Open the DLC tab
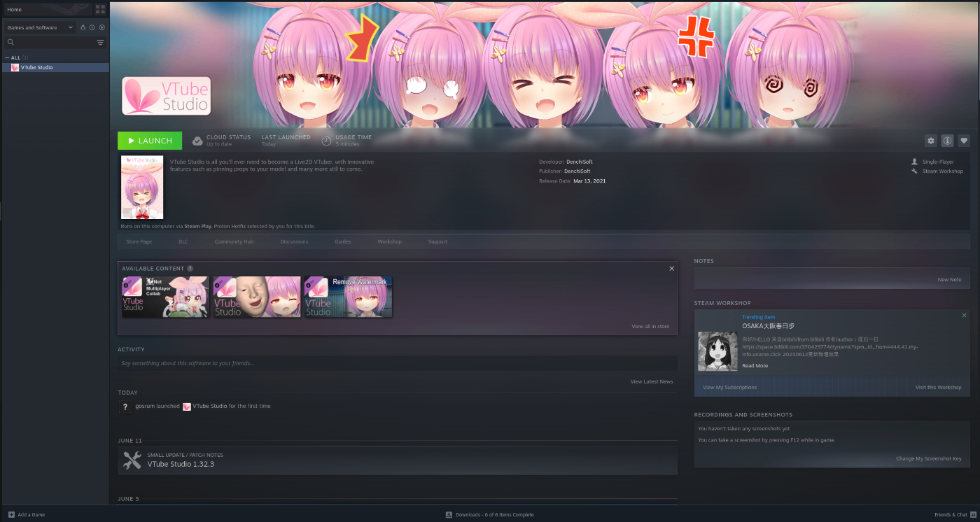 click(183, 241)
